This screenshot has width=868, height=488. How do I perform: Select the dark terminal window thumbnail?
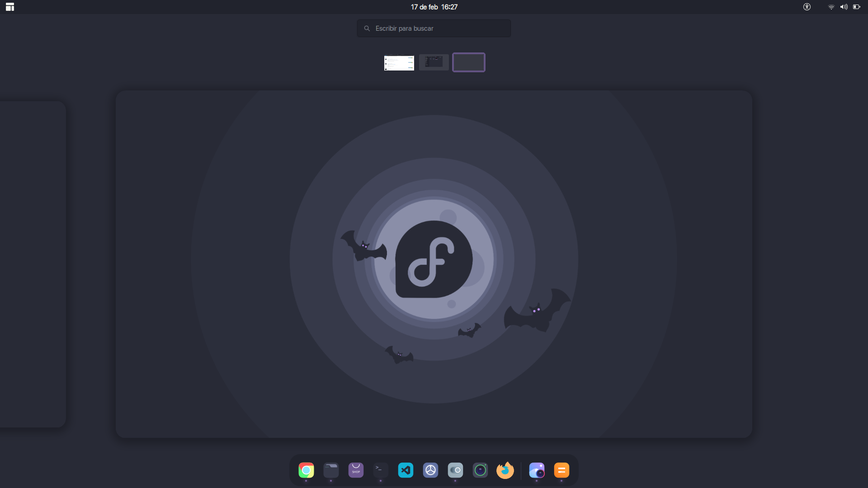[x=434, y=62]
